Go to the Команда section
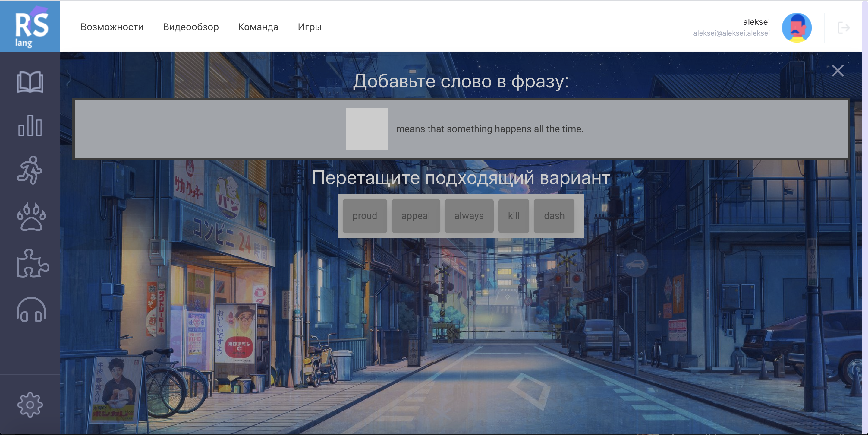The height and width of the screenshot is (435, 868). coord(258,27)
